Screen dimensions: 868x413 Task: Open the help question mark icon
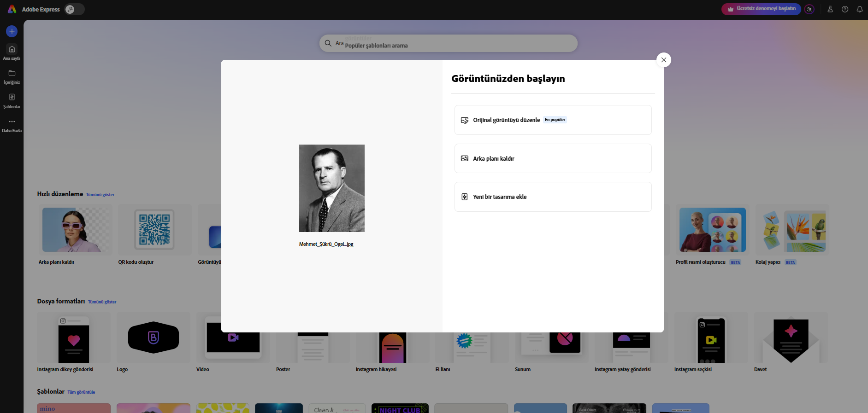[845, 9]
